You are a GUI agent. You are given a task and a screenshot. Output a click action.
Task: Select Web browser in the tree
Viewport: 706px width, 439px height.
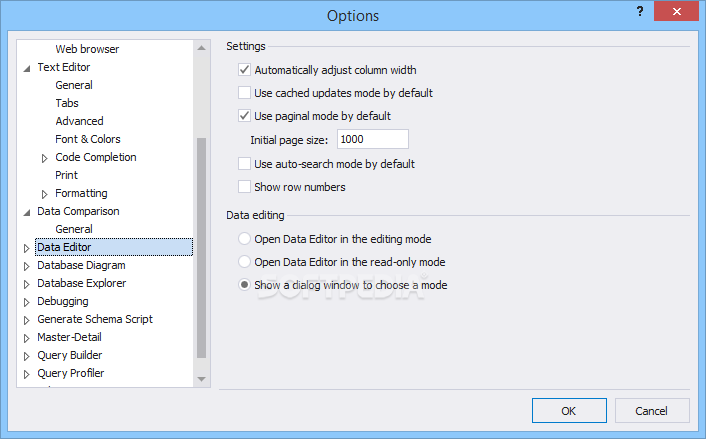87,49
